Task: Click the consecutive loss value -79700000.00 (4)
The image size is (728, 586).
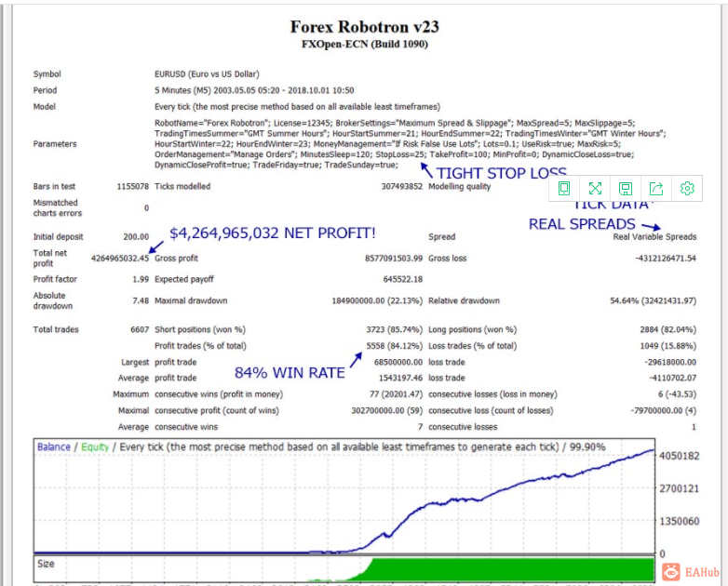Action: click(x=664, y=410)
